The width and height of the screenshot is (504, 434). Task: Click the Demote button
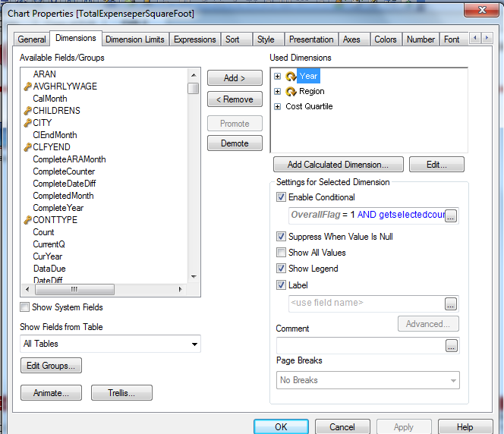pos(235,143)
